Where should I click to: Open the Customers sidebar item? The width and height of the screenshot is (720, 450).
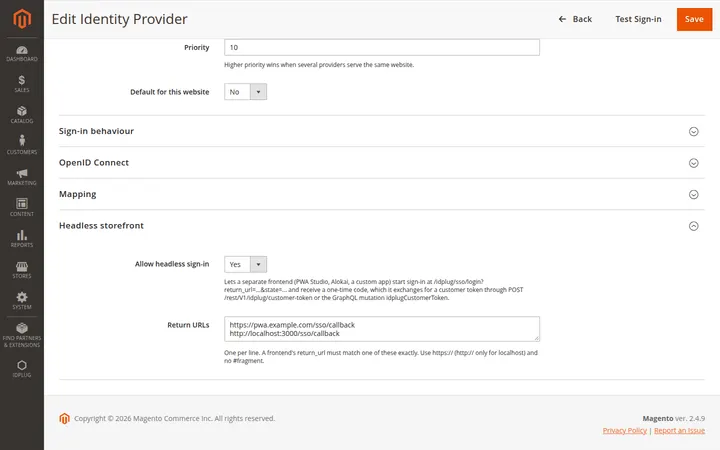tap(22, 146)
